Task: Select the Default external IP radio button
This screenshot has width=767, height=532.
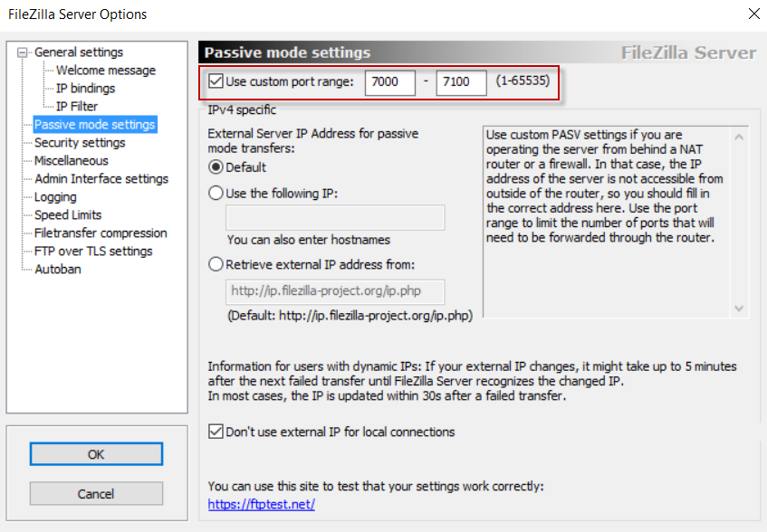Action: [x=215, y=167]
